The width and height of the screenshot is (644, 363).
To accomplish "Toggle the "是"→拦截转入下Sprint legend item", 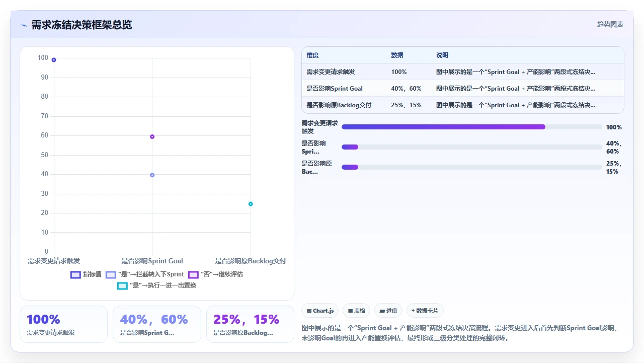I will tap(145, 274).
